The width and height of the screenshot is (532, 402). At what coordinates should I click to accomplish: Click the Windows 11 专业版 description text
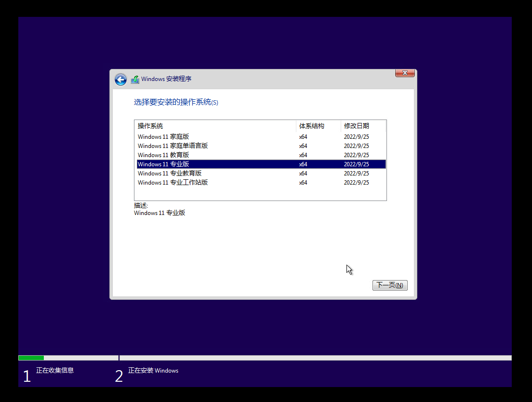coord(160,213)
